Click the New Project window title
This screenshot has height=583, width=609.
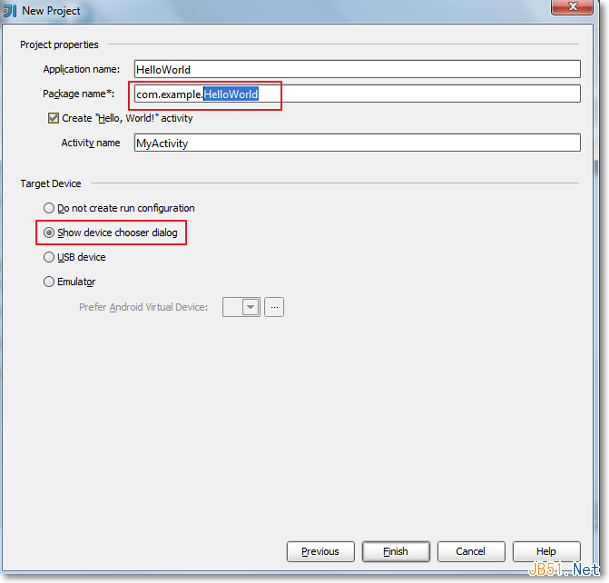pyautogui.click(x=51, y=11)
